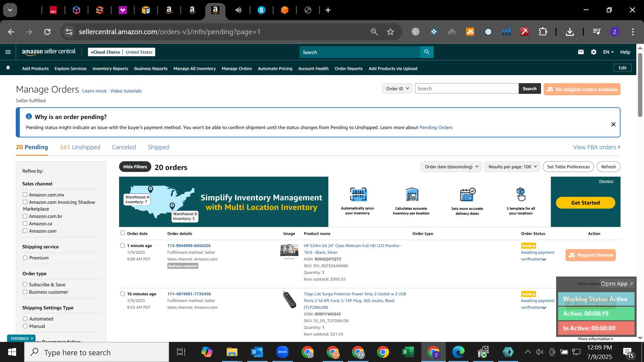Click the yellow Get Started button
Viewport: 644px width, 362px height.
point(585,203)
